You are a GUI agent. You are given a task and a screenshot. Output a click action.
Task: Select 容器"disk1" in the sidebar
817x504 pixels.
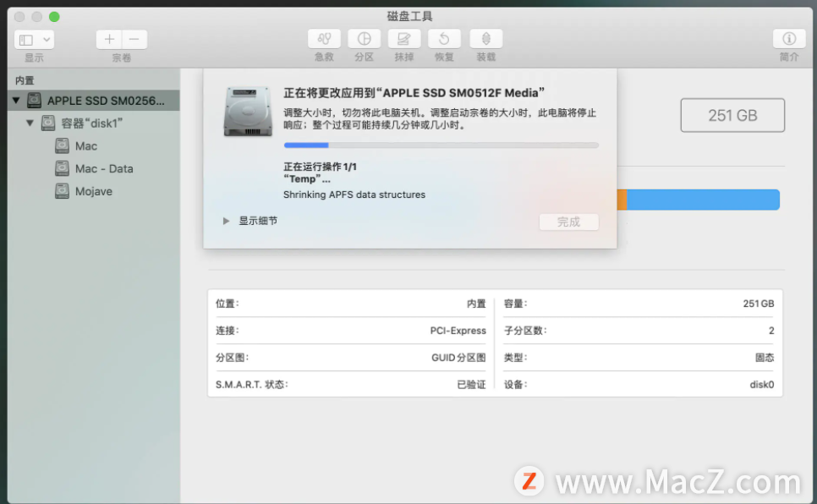tap(94, 123)
